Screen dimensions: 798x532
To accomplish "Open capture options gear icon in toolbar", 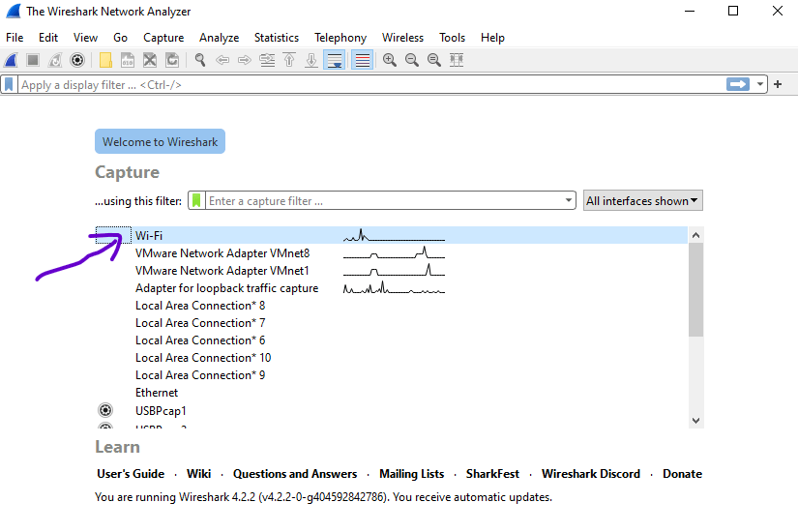I will pos(77,60).
